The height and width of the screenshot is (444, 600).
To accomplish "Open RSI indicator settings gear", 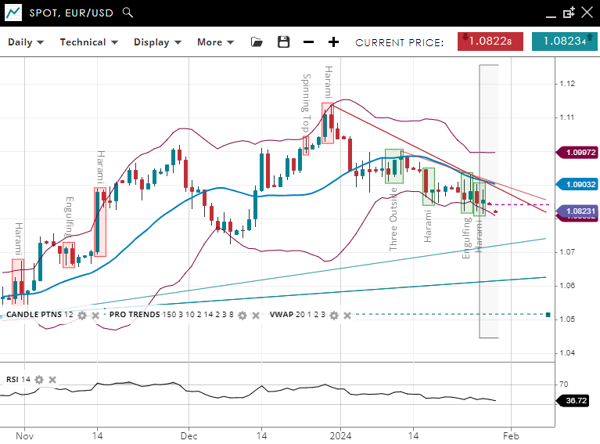I will click(40, 379).
